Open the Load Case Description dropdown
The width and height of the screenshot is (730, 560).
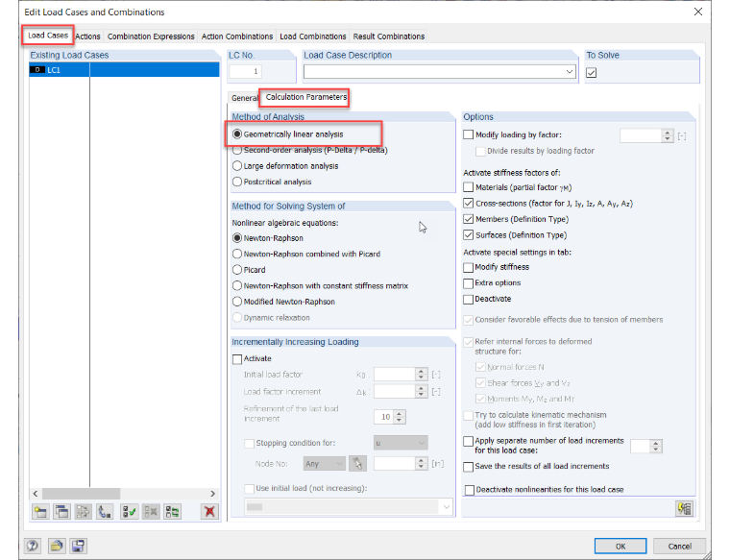(x=570, y=72)
